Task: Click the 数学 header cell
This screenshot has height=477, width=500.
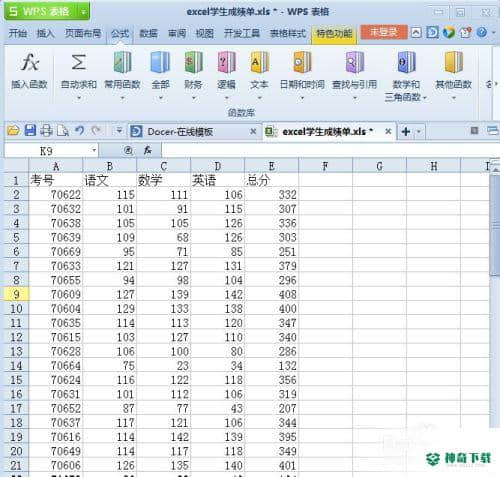Action: click(x=163, y=180)
